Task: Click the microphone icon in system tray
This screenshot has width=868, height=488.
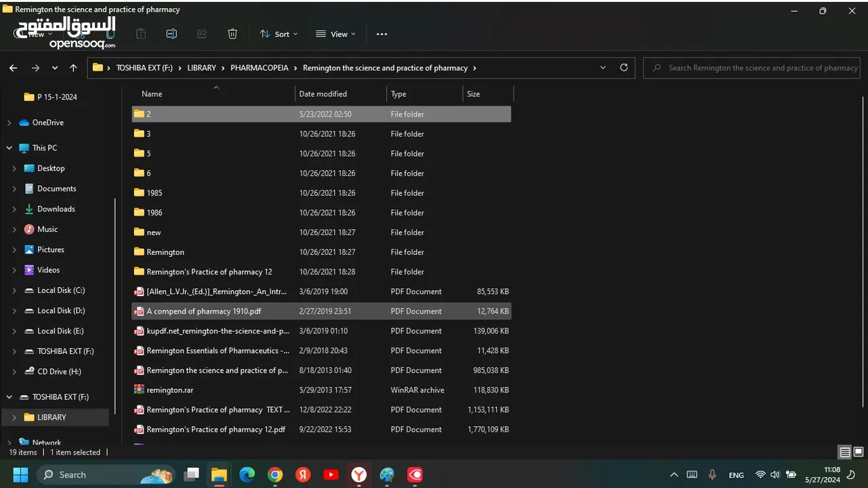Action: pos(712,475)
